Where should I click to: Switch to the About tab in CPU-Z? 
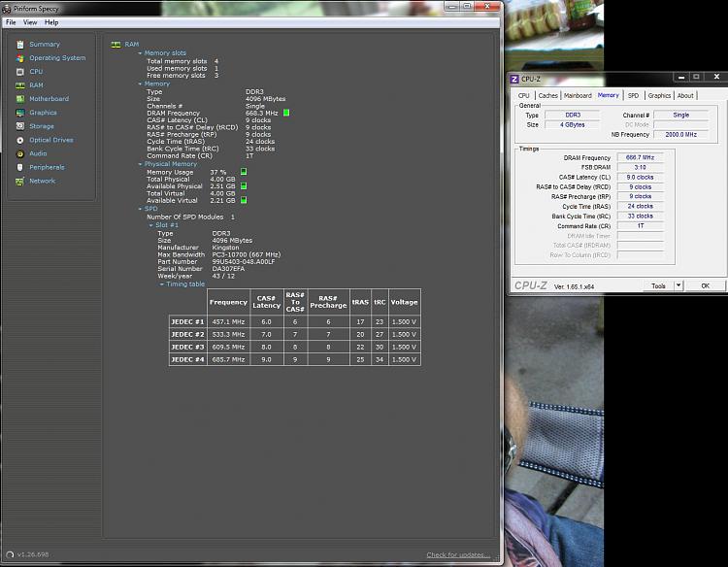pyautogui.click(x=685, y=96)
